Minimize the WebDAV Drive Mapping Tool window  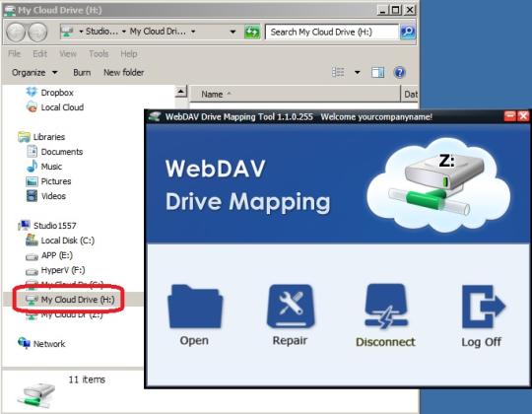click(510, 116)
